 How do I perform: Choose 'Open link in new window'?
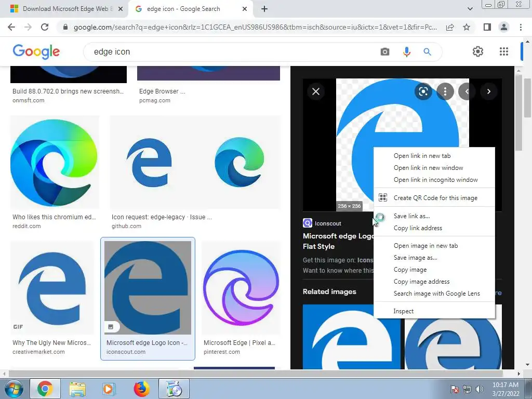coord(434,168)
